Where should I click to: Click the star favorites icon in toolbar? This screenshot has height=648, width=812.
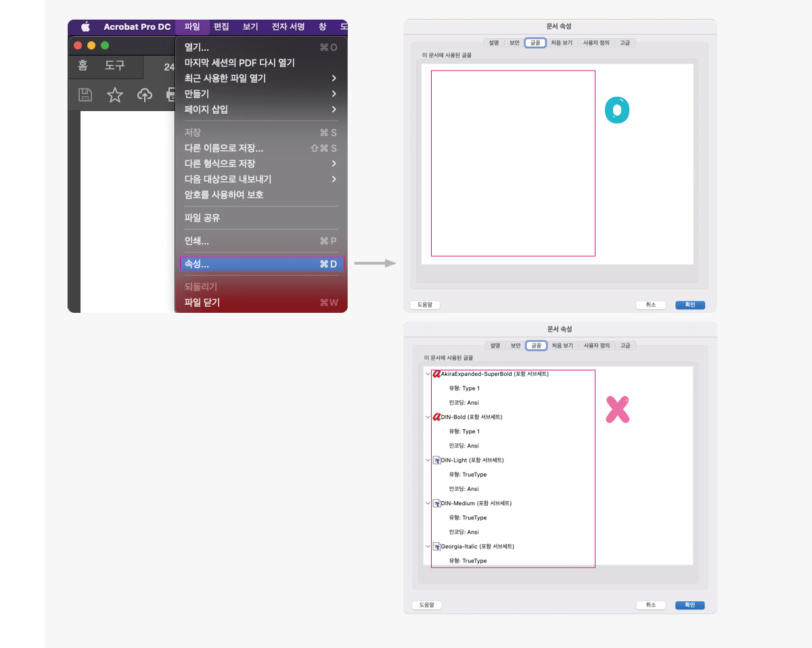pos(114,95)
